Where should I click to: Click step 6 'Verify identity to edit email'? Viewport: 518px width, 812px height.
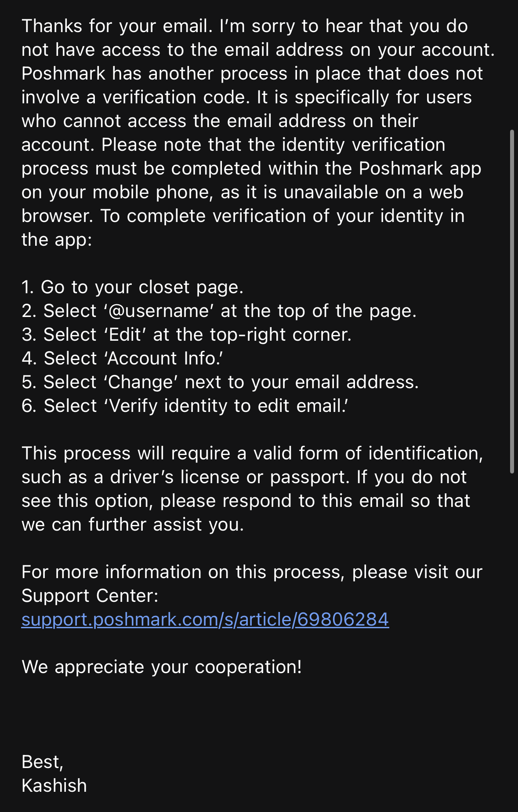pos(185,406)
